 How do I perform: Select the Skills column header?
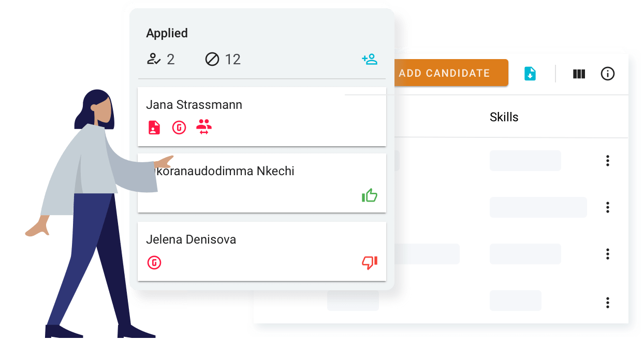[504, 117]
